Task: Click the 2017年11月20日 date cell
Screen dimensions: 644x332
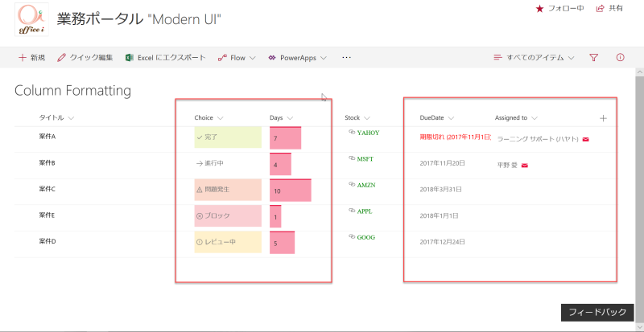Action: (x=442, y=163)
